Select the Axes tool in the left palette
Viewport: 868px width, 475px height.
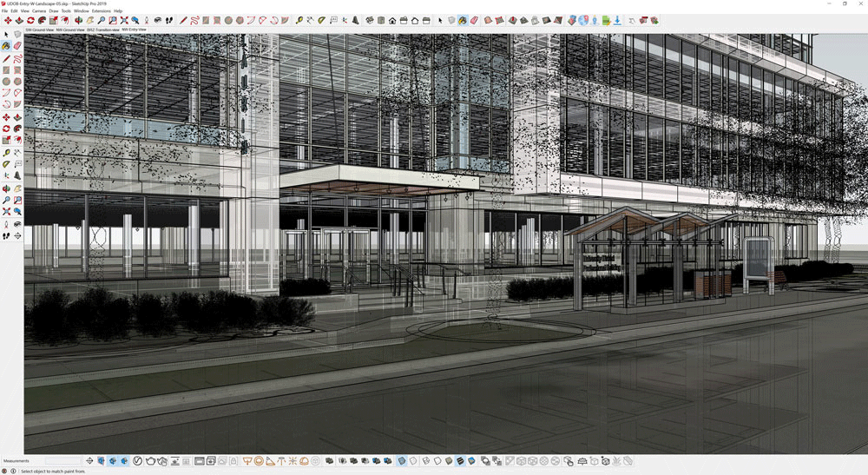point(6,175)
